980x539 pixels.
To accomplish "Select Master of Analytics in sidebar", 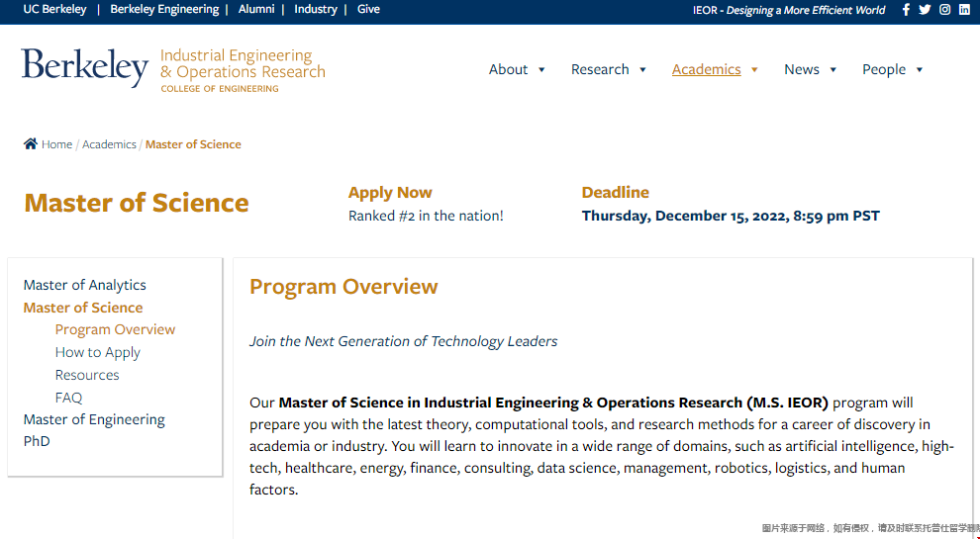I will pos(84,285).
